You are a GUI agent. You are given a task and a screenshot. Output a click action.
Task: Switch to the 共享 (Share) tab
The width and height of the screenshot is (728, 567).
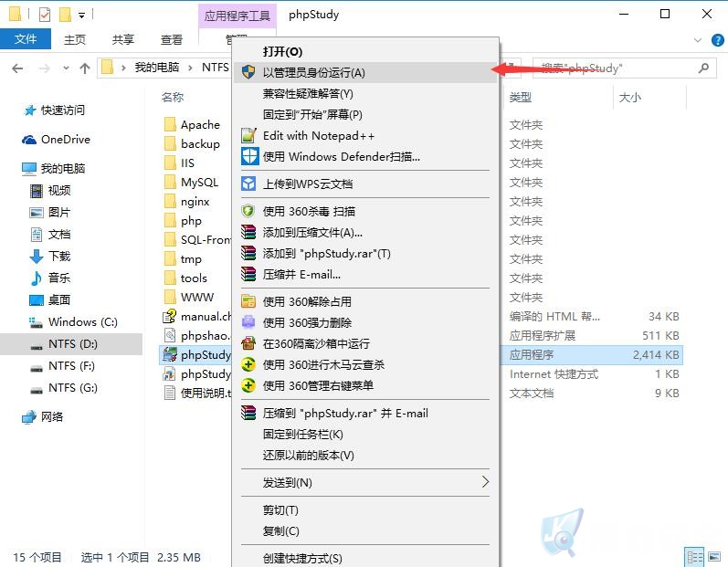coord(122,39)
